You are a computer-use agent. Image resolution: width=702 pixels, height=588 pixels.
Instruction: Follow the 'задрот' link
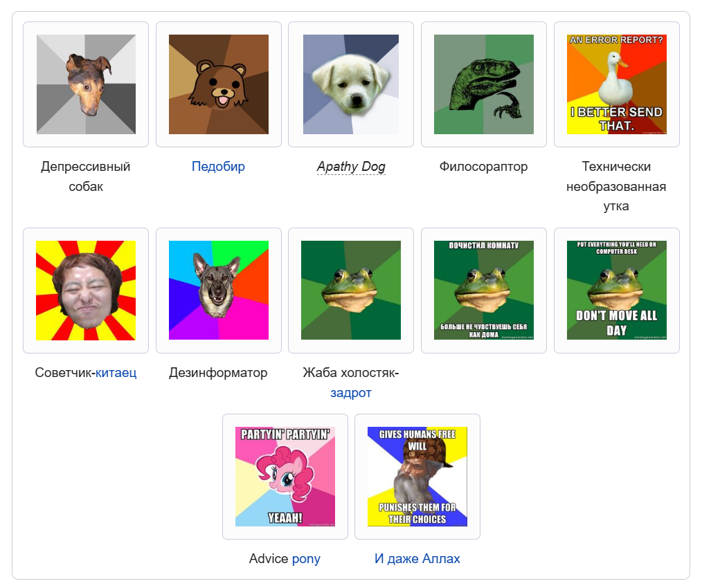point(351,393)
